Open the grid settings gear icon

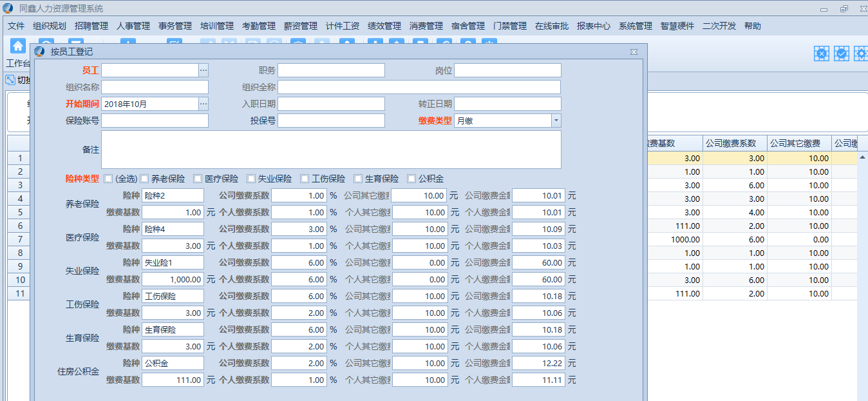click(x=860, y=54)
